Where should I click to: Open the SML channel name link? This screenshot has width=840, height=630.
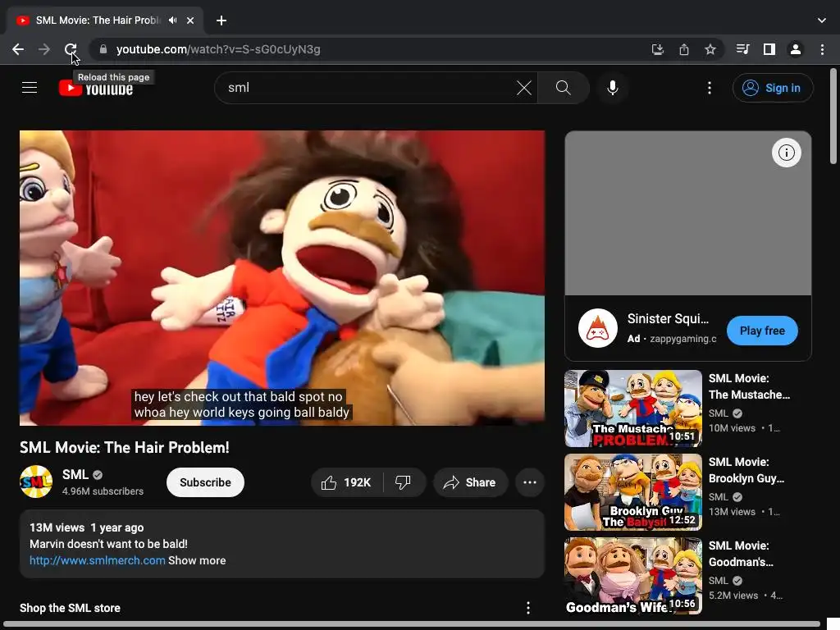(x=75, y=475)
